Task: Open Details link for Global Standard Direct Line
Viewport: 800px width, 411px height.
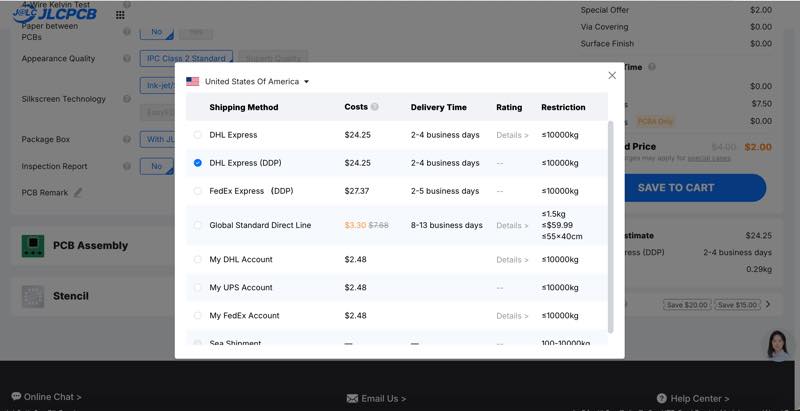Action: [512, 225]
